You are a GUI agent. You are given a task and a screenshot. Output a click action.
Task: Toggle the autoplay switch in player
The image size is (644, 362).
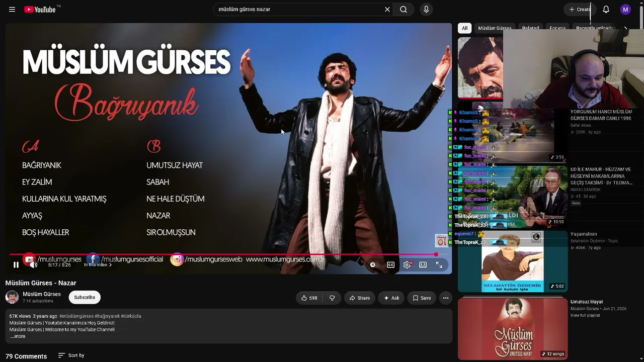373,265
